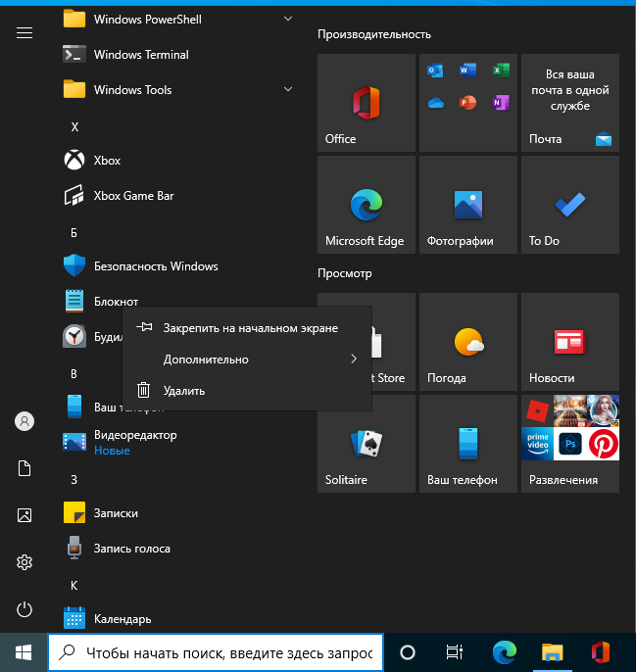Image resolution: width=636 pixels, height=672 pixels.
Task: Click Просмотр group heading
Action: [x=344, y=273]
